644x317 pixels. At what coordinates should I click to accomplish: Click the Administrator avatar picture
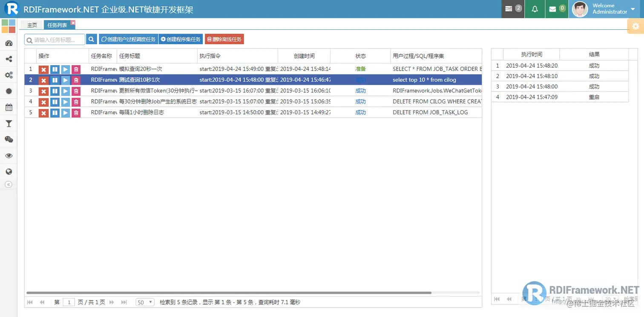click(580, 9)
